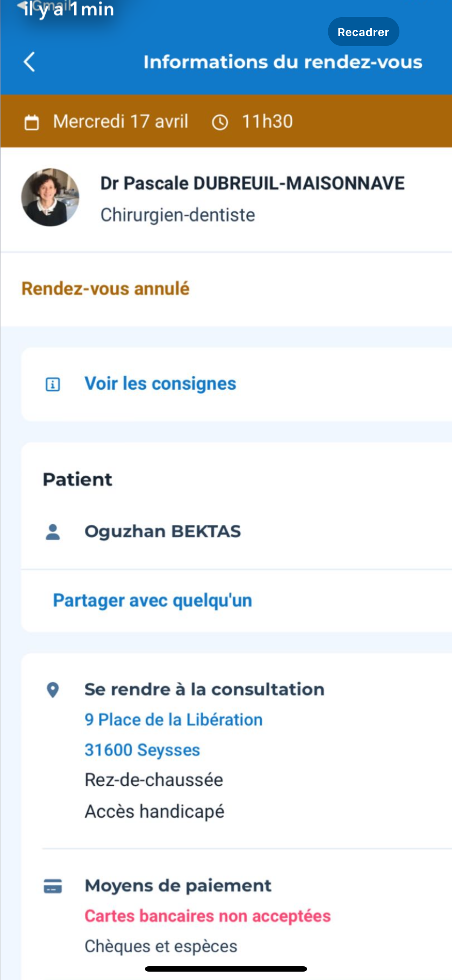Image resolution: width=452 pixels, height=980 pixels.
Task: Tap the 31600 Seysses postal code link
Action: click(x=142, y=750)
